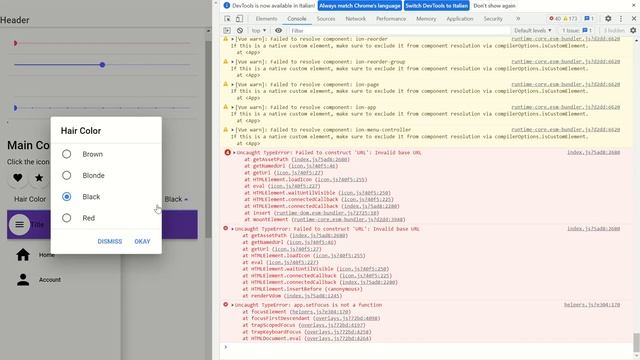The image size is (640, 360).
Task: Expand the ion-app warning message
Action: (233, 107)
